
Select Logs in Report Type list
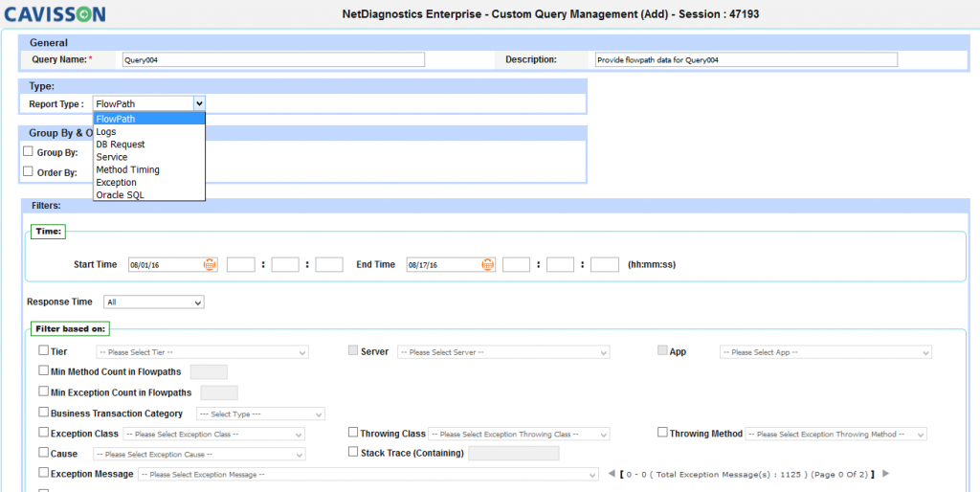pos(149,132)
